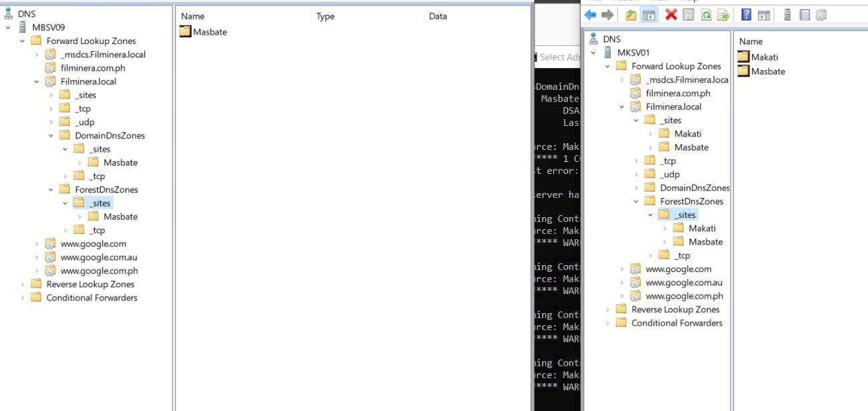Select the MBSV09 server node
The image size is (868, 411).
(x=48, y=27)
